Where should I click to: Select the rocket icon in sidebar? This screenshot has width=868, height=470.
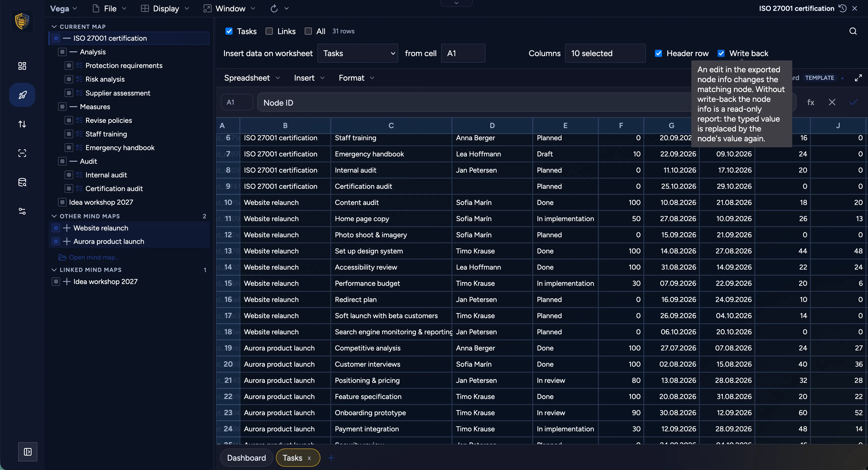click(22, 95)
